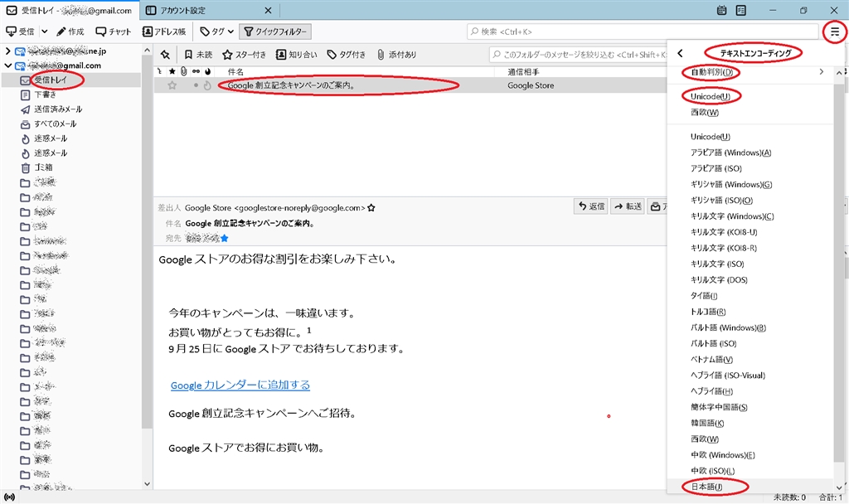This screenshot has width=849, height=504.
Task: Toggle read status dot of the message
Action: 196,85
